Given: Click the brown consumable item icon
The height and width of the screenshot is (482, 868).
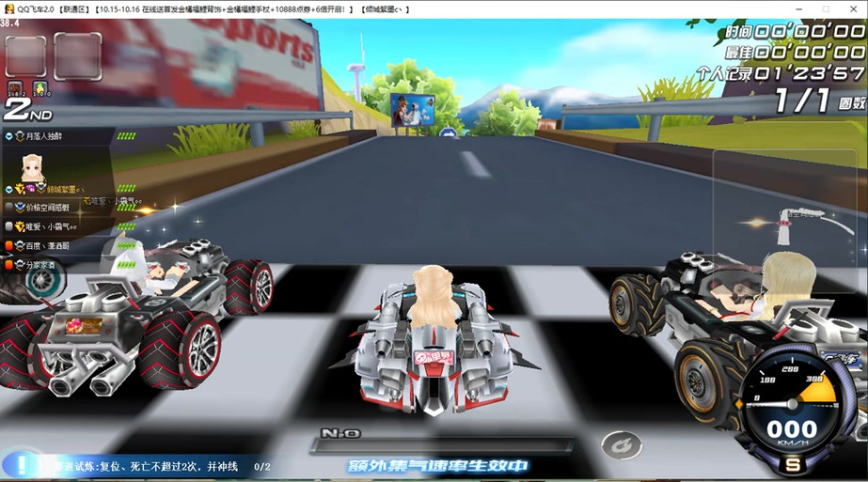Looking at the screenshot, I should pyautogui.click(x=15, y=88).
